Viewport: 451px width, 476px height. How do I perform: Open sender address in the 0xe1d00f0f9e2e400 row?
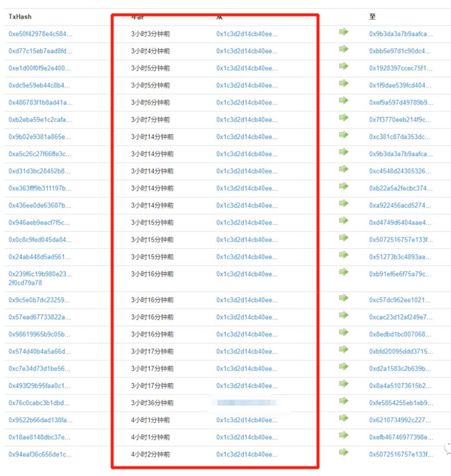pos(247,68)
